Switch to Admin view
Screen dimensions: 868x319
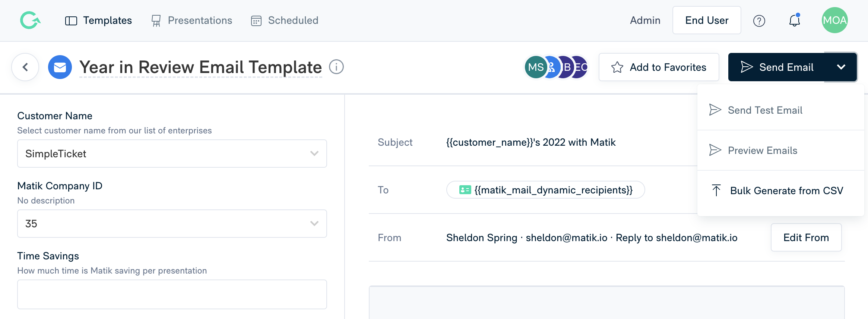click(x=645, y=20)
